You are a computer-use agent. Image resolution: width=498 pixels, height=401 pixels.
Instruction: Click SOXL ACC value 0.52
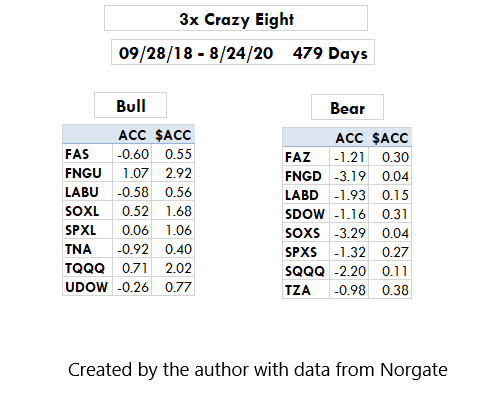132,210
